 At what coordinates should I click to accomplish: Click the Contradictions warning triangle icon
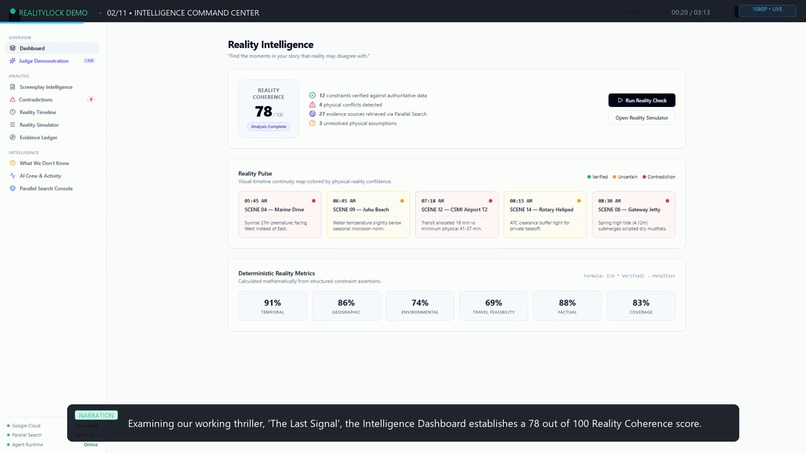12,99
